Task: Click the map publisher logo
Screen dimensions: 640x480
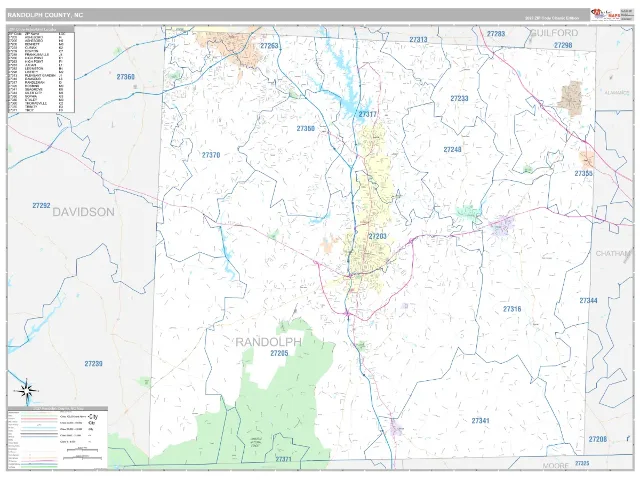Action: coord(605,15)
